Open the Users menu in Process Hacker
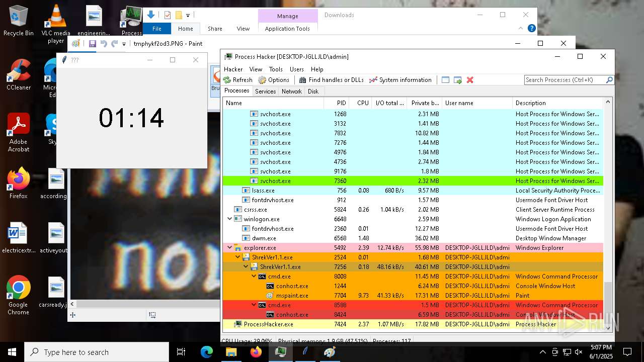This screenshot has height=362, width=644. tap(297, 69)
